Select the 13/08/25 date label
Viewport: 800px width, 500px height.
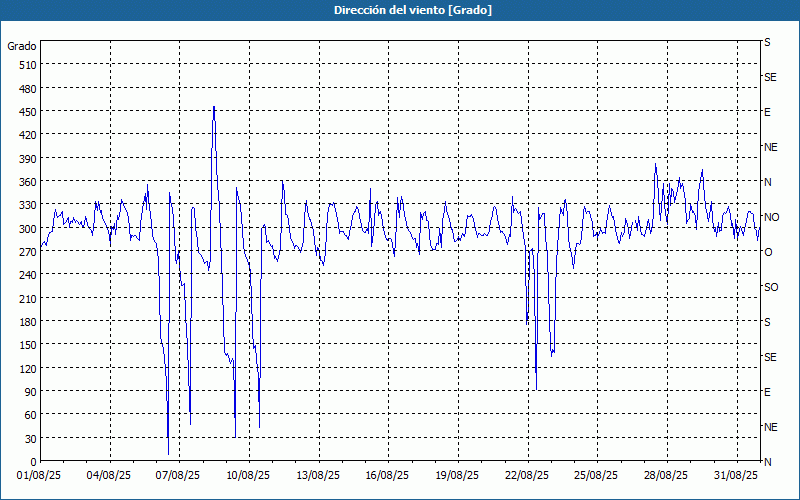coord(318,476)
